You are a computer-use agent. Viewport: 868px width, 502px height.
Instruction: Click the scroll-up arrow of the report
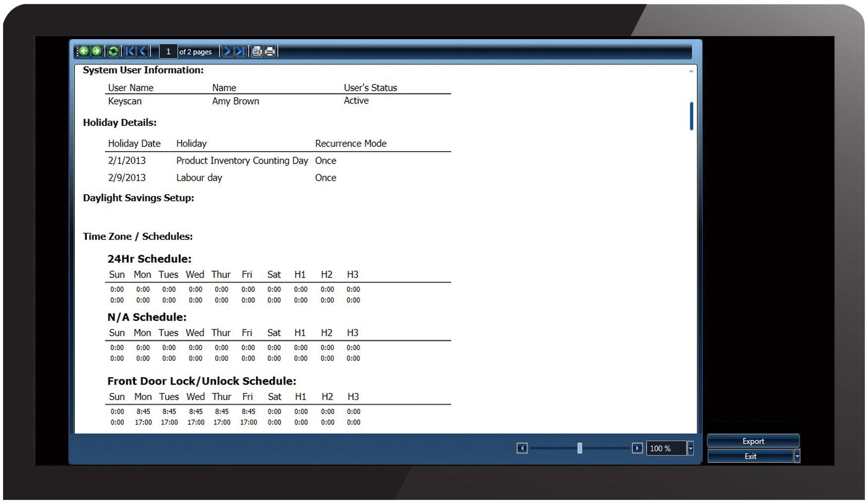(x=691, y=71)
